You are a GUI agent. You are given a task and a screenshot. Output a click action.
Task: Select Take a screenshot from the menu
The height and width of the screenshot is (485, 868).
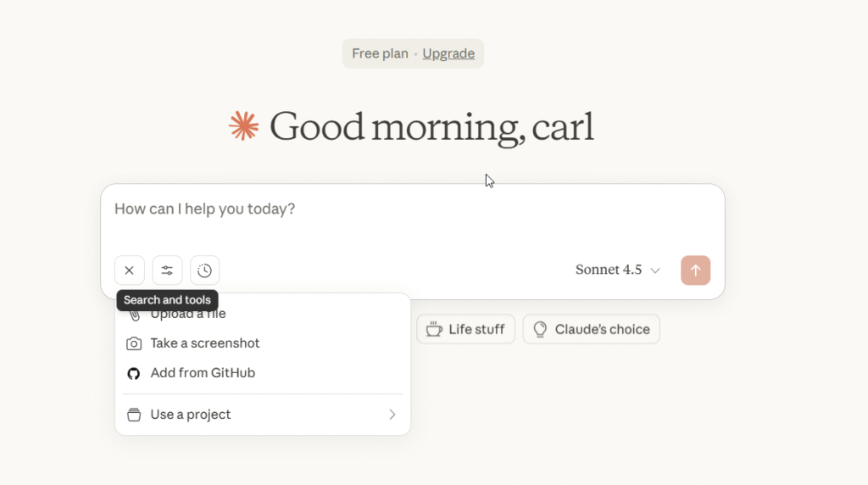point(205,343)
